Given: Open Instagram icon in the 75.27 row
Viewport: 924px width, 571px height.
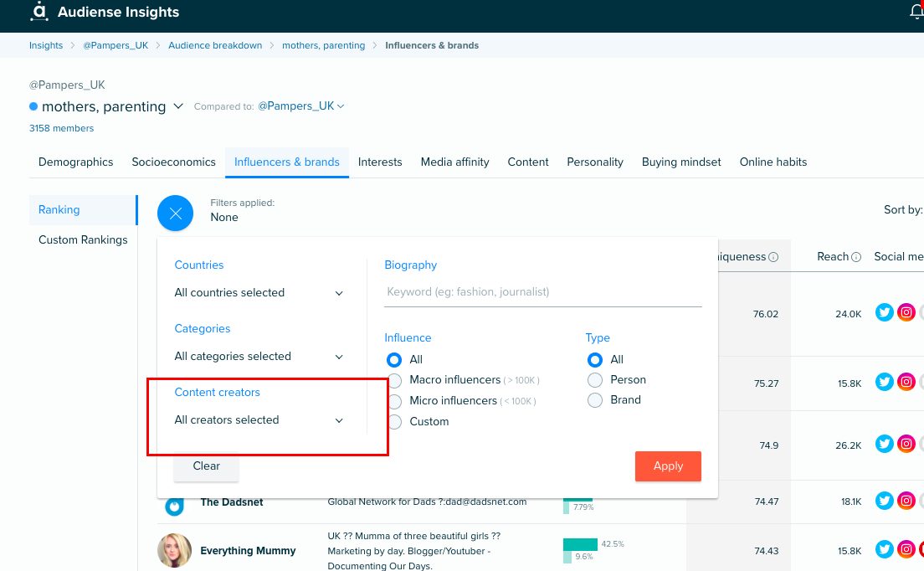Looking at the screenshot, I should click(906, 383).
